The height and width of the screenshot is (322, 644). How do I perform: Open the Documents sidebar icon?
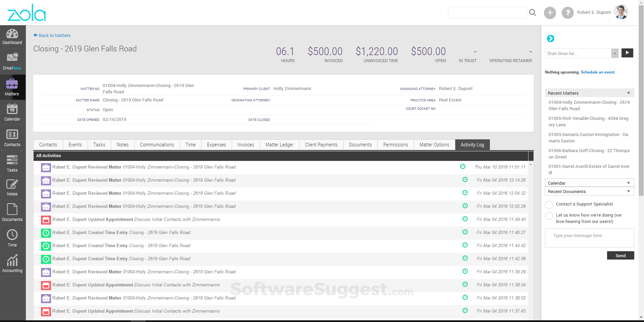pyautogui.click(x=12, y=212)
